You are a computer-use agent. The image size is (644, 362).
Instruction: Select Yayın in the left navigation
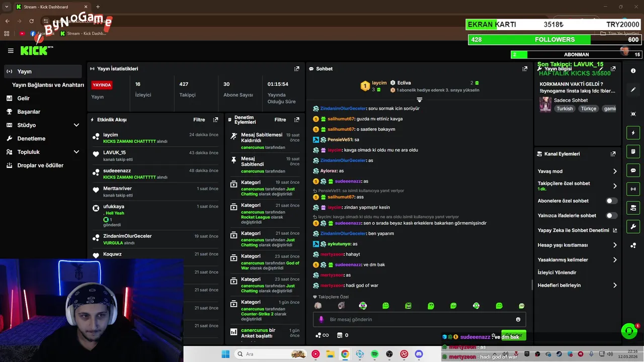coord(42,71)
